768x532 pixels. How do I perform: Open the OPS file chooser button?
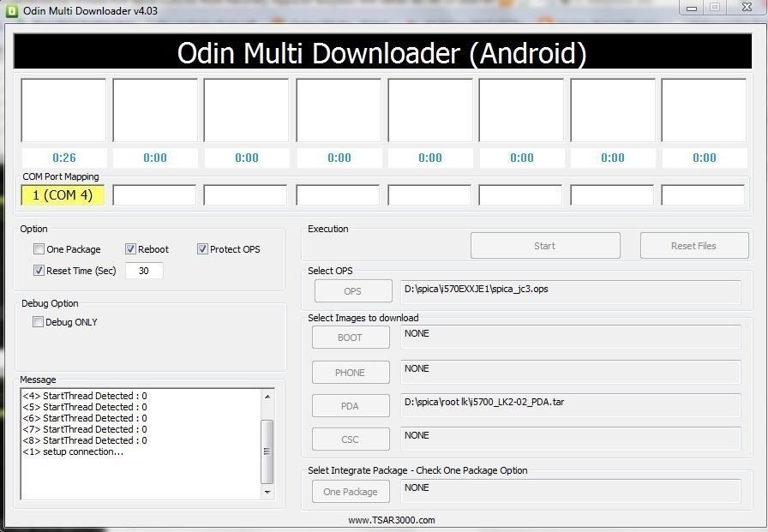(352, 291)
